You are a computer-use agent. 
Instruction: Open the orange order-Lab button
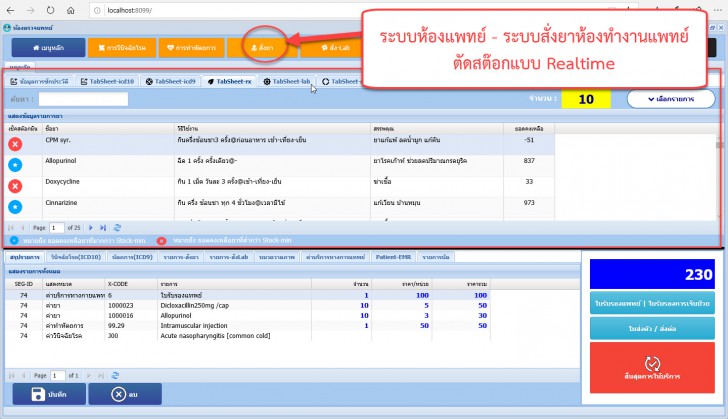[335, 48]
